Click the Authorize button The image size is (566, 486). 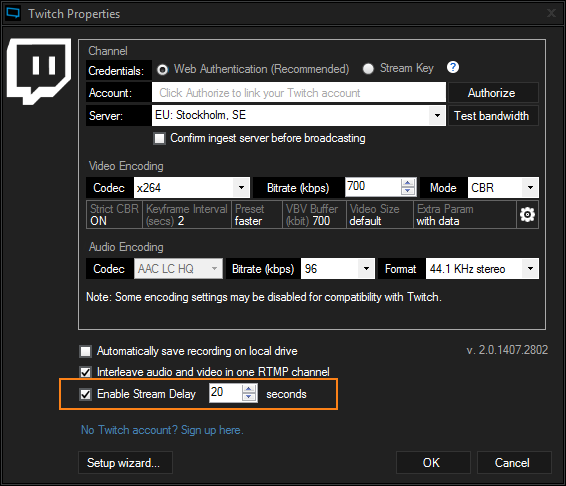click(493, 93)
